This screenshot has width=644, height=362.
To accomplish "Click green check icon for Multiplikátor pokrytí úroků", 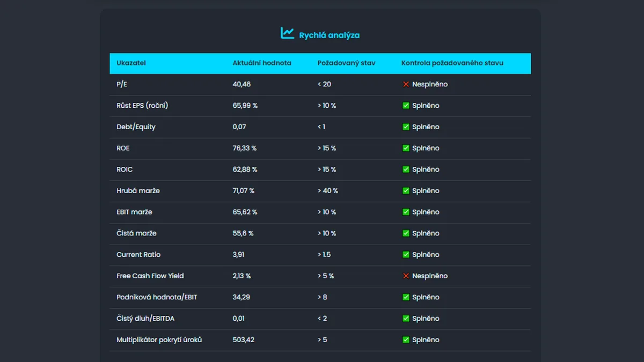I will (406, 340).
